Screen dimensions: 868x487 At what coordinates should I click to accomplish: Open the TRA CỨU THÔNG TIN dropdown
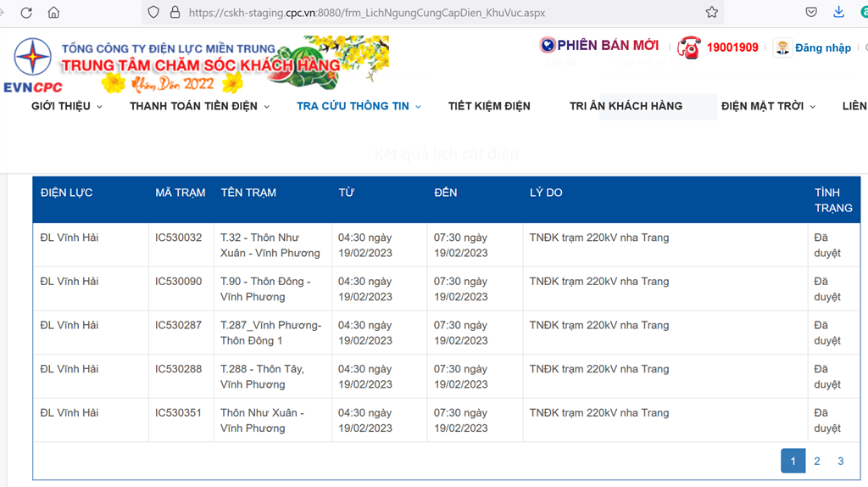click(359, 106)
